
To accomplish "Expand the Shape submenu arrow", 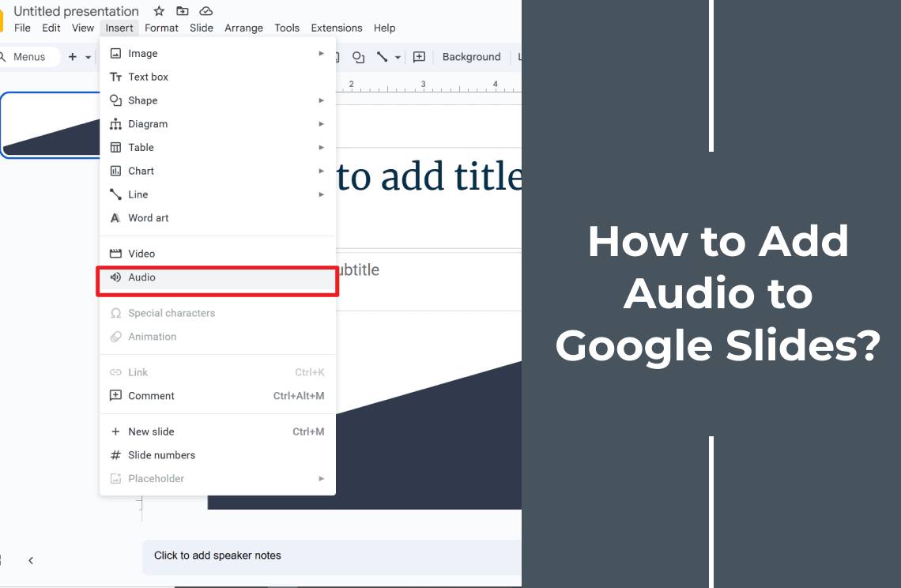I will tap(321, 100).
